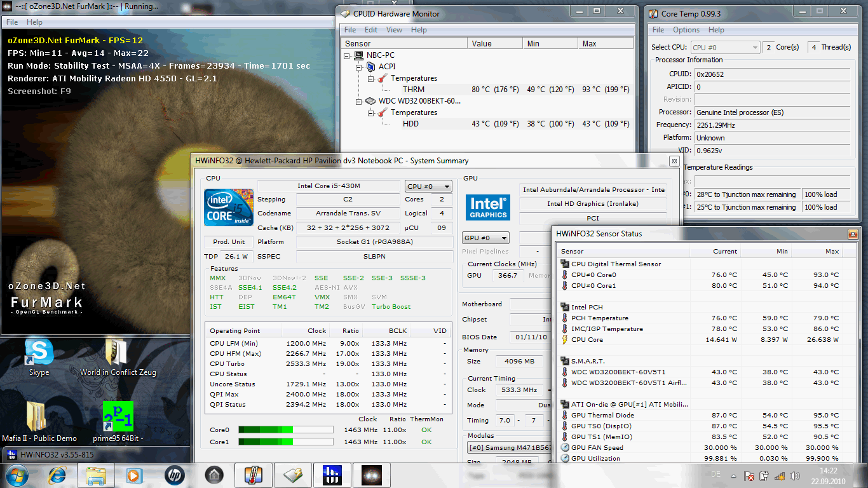Viewport: 868px width, 488px height.
Task: Click the CPU Turbo operating point row
Action: pos(329,364)
